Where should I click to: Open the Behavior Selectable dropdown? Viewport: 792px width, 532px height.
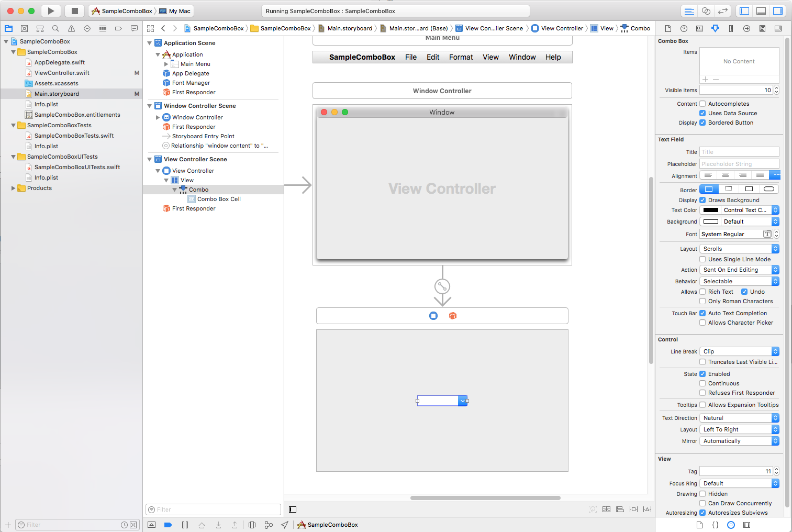click(x=740, y=281)
